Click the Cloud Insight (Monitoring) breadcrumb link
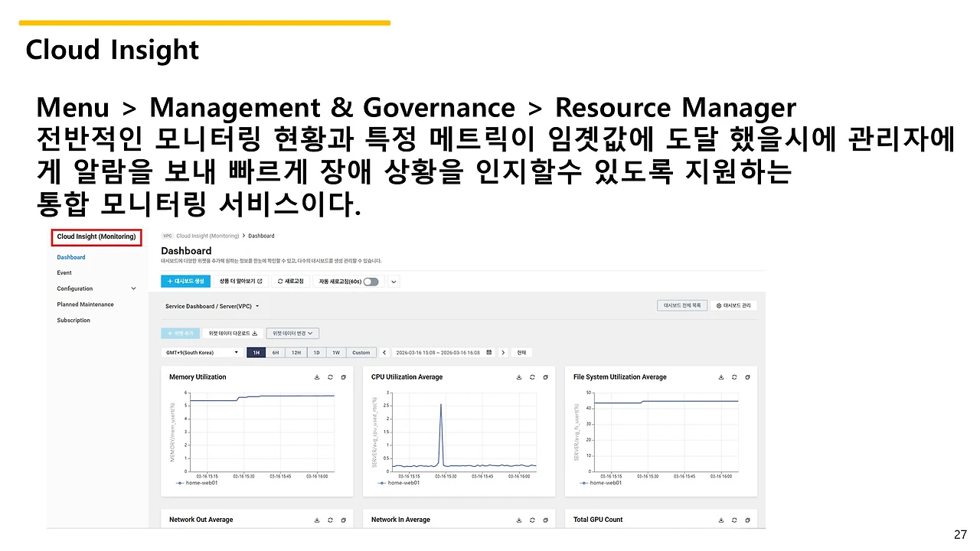 pos(207,236)
